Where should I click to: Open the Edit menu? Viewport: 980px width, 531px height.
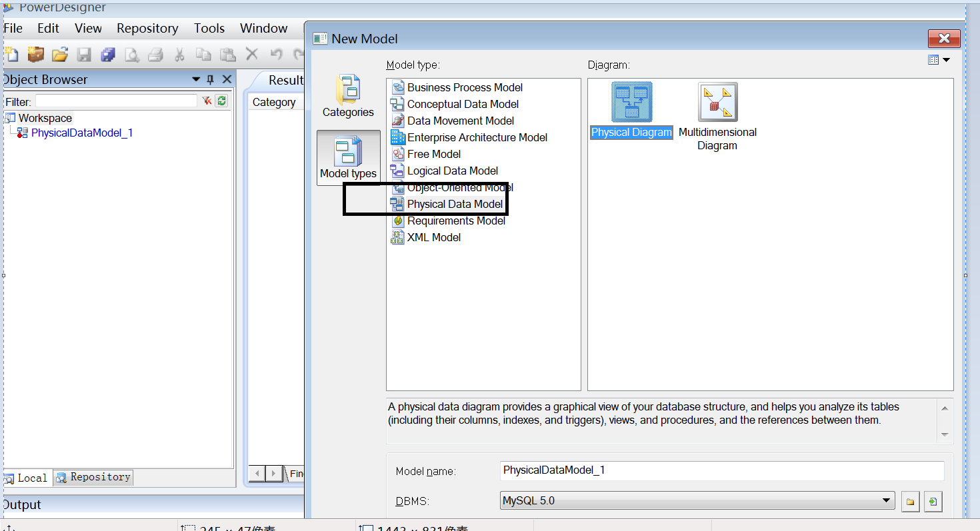[48, 28]
